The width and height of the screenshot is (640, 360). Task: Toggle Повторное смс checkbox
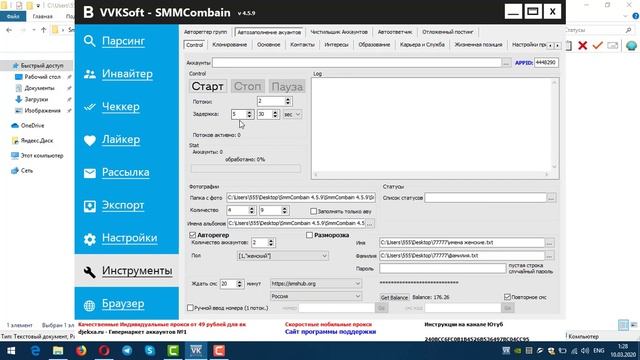(507, 297)
